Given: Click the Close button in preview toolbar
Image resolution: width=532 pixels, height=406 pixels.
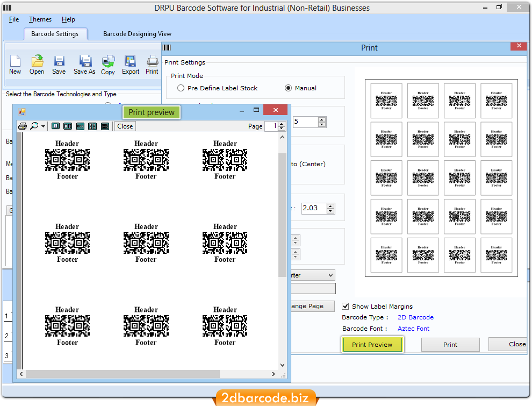Looking at the screenshot, I should 125,126.
